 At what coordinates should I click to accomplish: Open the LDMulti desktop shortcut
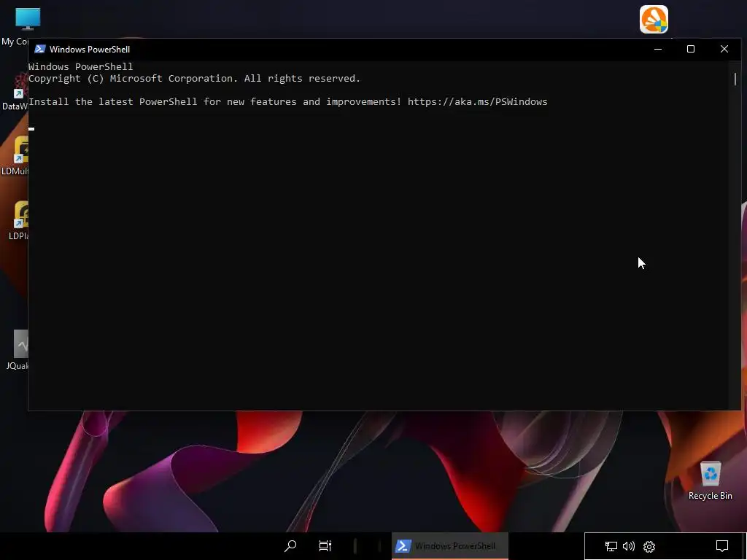pos(21,149)
